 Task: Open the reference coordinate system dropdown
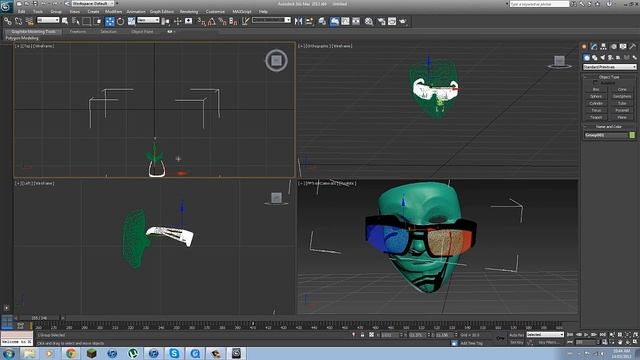pyautogui.click(x=148, y=20)
